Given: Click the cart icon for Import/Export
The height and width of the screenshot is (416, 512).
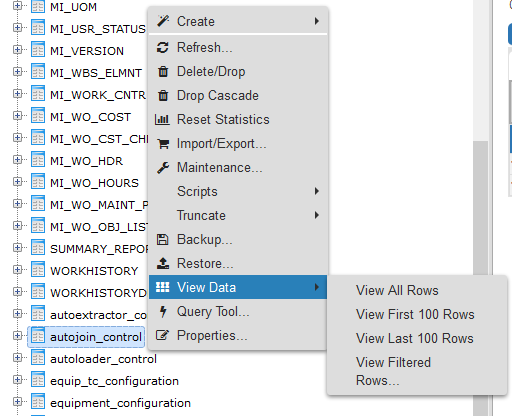Looking at the screenshot, I should click(x=163, y=144).
